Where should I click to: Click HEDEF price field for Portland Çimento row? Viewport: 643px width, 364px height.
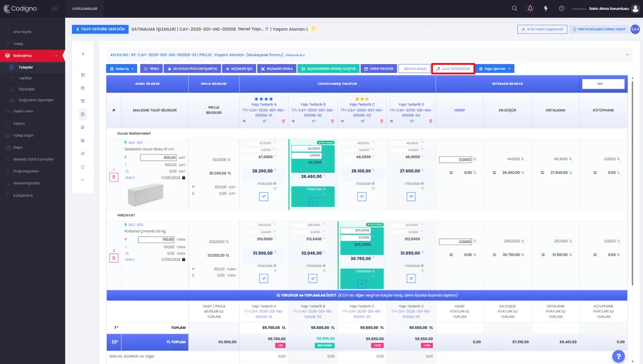tap(455, 241)
